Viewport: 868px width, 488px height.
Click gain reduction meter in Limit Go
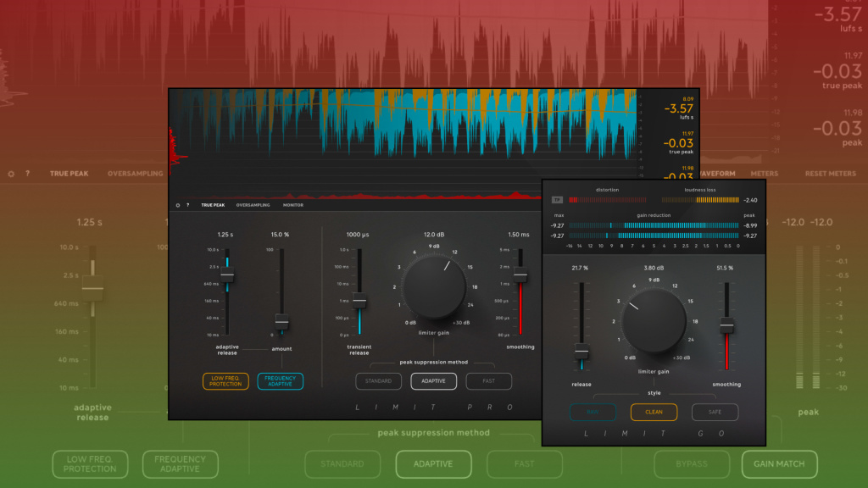pos(654,230)
